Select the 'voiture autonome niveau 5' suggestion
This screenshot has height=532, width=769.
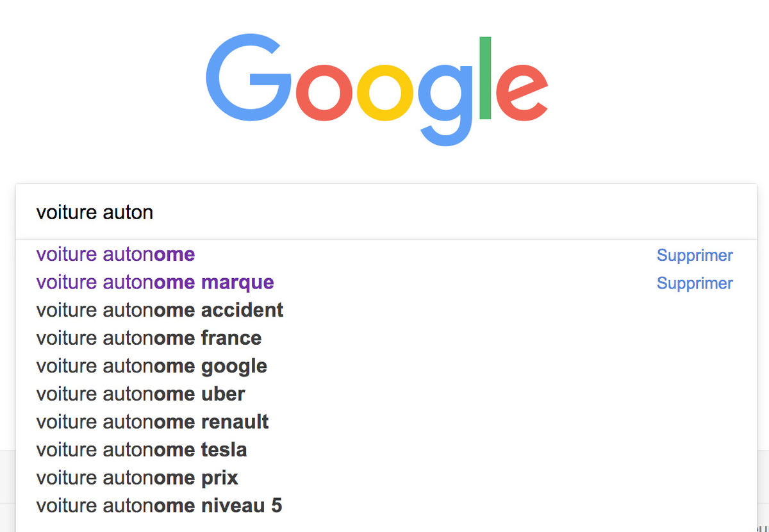coord(159,506)
